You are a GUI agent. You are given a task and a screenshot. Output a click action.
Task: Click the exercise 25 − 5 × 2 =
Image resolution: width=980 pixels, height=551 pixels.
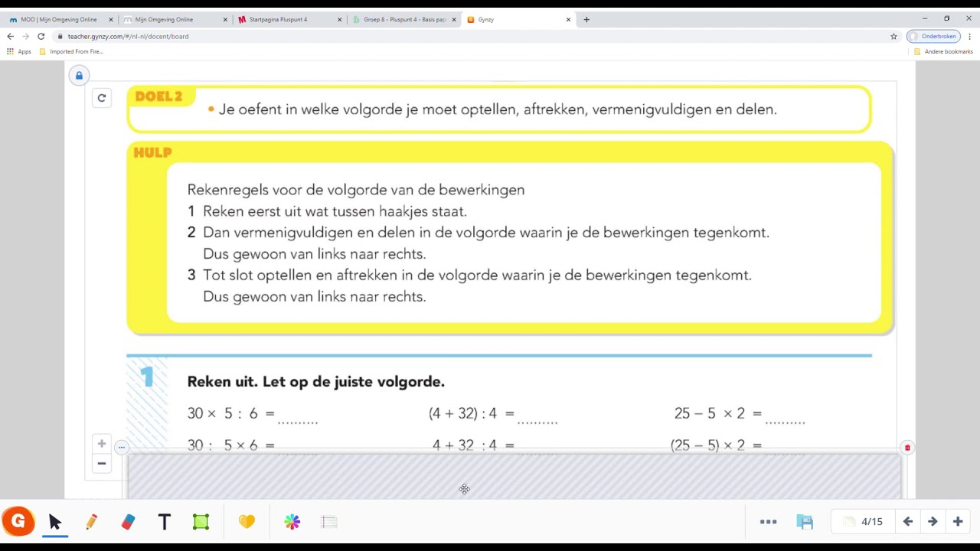click(718, 413)
